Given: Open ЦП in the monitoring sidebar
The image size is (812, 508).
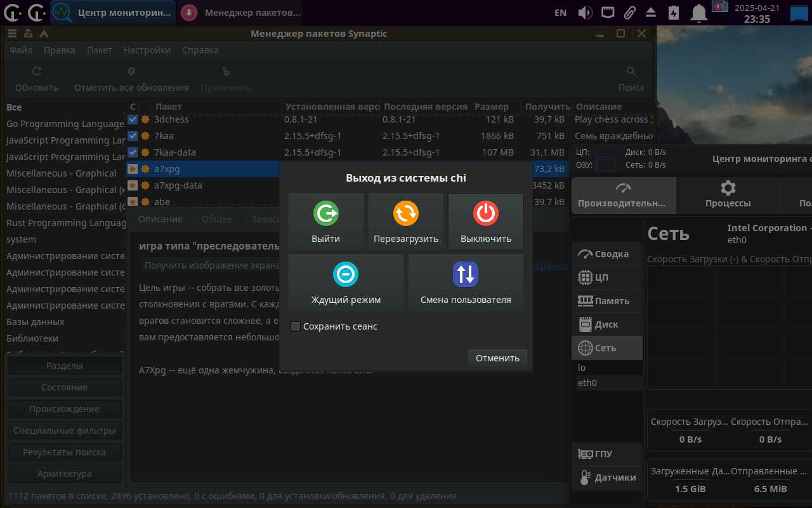Looking at the screenshot, I should coord(607,277).
